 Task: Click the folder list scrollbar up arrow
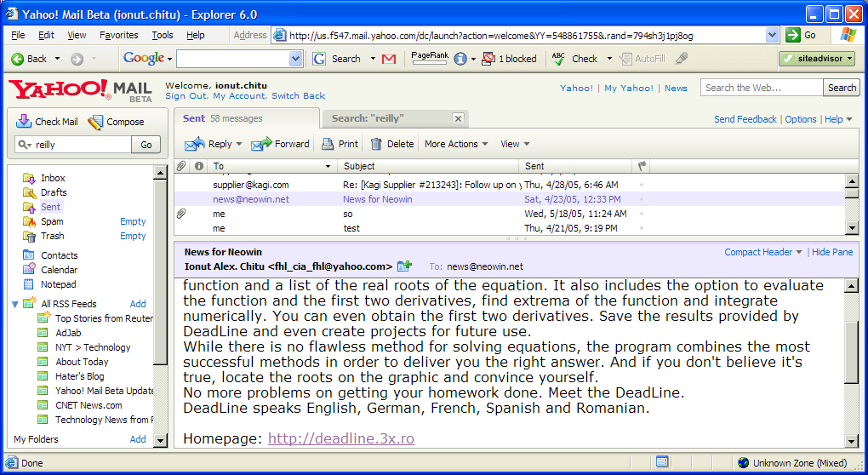160,173
